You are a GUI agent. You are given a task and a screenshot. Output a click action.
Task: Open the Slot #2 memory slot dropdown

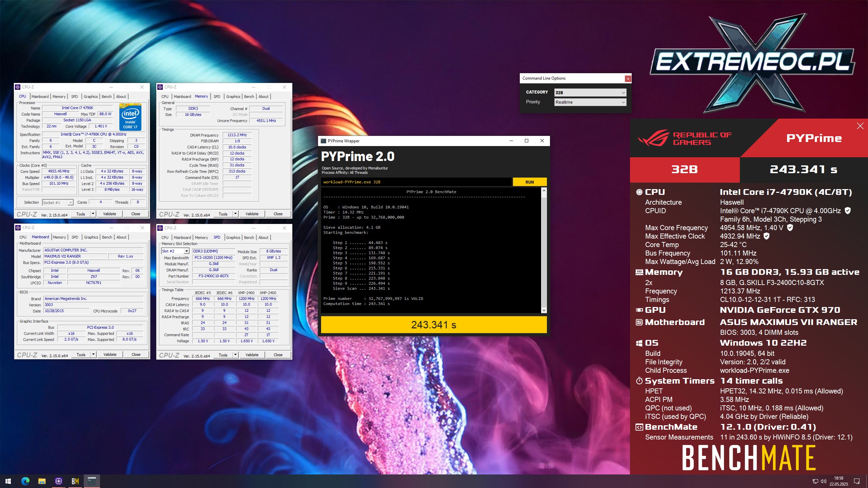(175, 251)
